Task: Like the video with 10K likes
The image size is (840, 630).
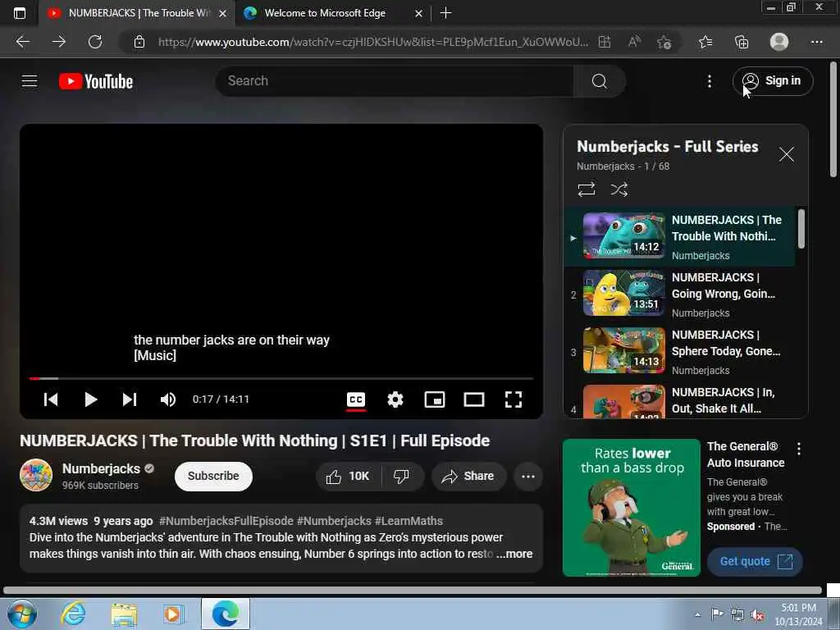Action: click(x=348, y=477)
